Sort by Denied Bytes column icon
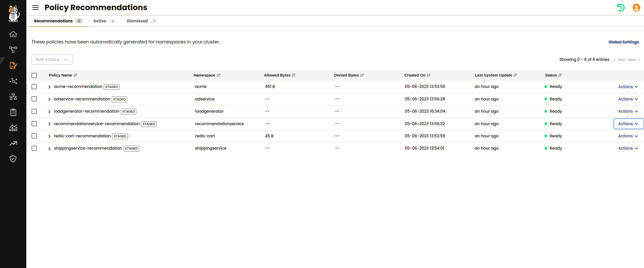This screenshot has width=644, height=268. point(362,75)
